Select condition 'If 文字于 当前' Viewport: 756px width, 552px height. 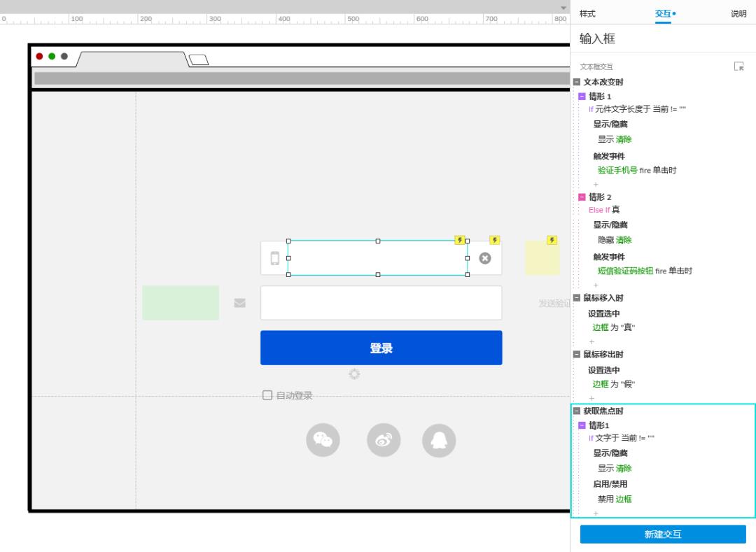[x=622, y=438]
